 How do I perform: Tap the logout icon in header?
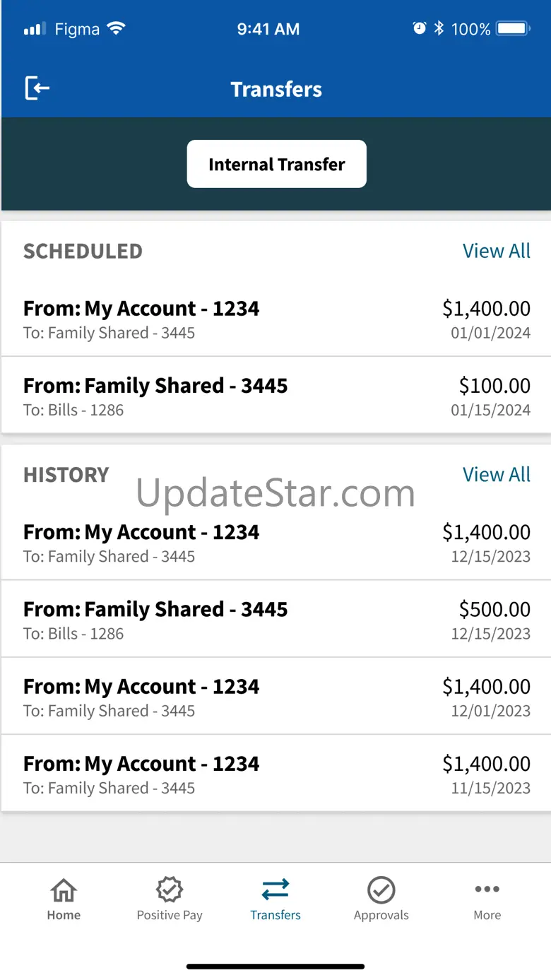(37, 88)
